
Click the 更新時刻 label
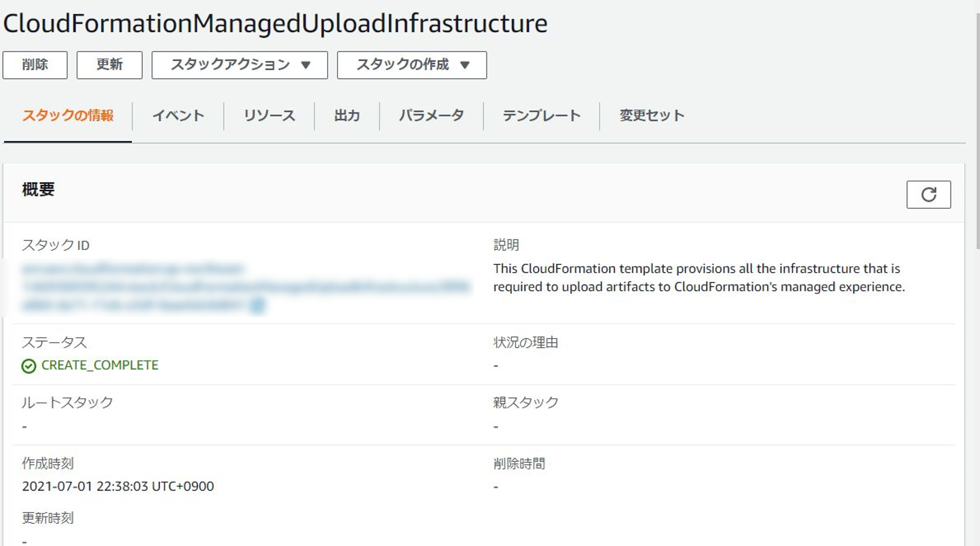click(x=47, y=518)
